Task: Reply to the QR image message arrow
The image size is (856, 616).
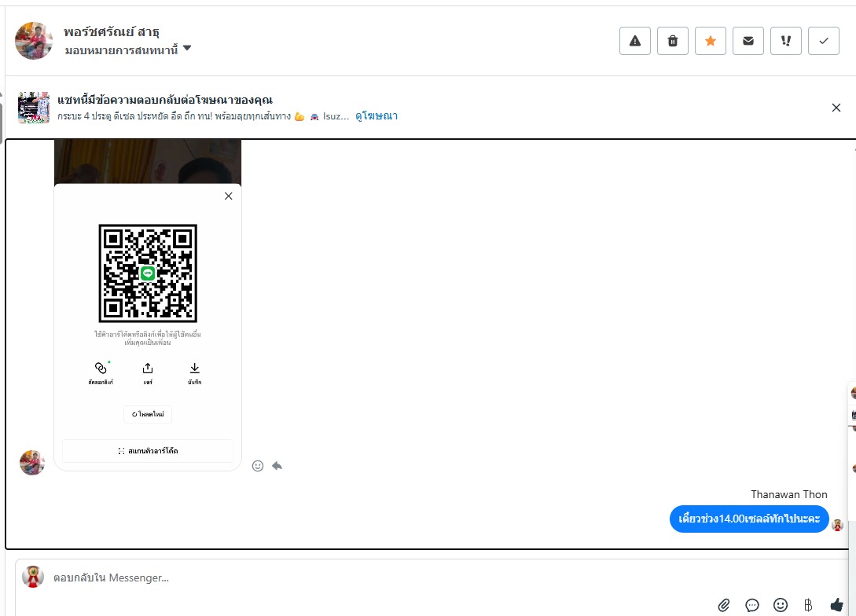Action: point(277,465)
